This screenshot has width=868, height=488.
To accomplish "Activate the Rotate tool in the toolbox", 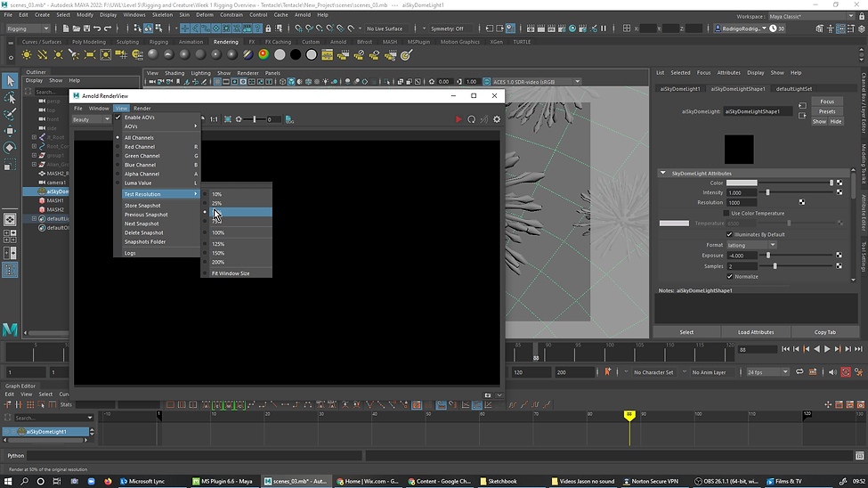I will 10,147.
